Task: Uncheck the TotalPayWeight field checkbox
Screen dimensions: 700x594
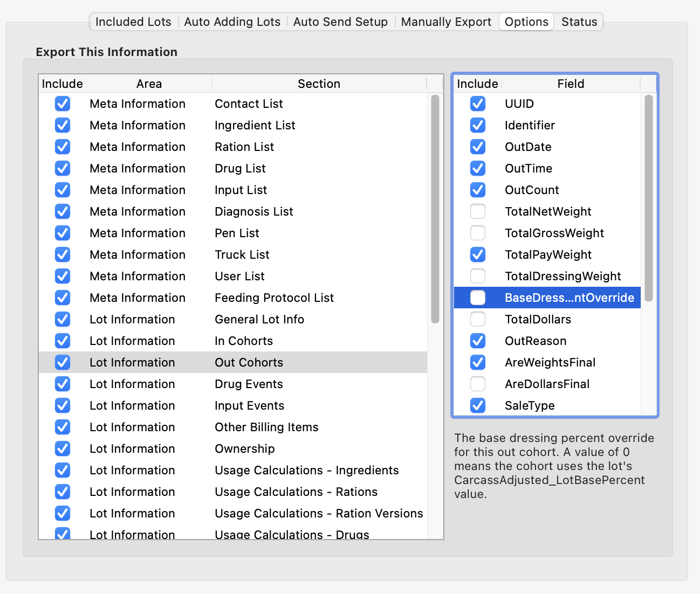Action: point(478,254)
